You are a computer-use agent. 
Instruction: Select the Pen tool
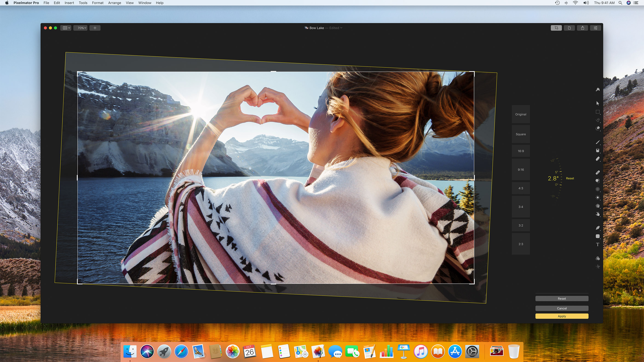point(598,228)
